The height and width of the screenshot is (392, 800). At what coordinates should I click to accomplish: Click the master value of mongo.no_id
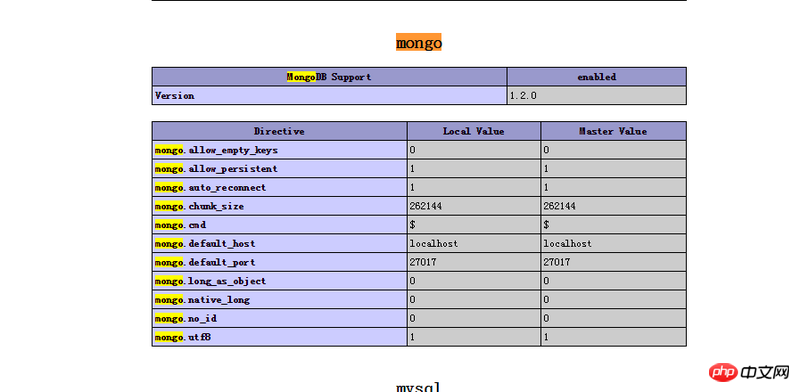613,319
